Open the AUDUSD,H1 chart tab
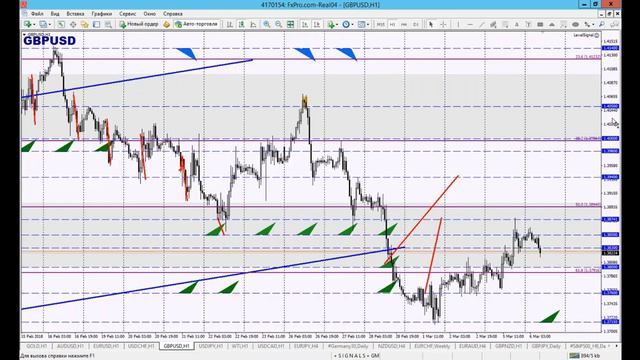Screen dimensions: 640x360 point(70,346)
